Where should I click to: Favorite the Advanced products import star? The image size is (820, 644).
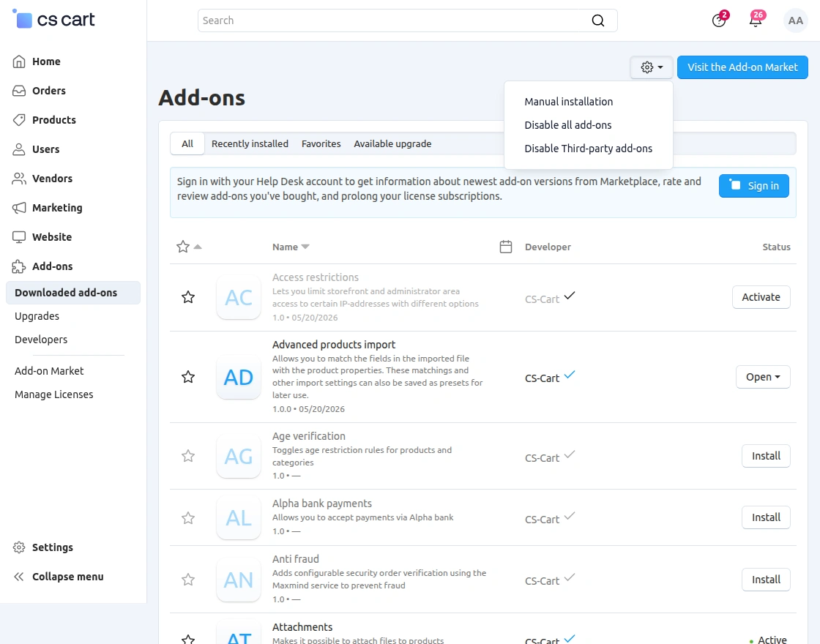pos(188,377)
